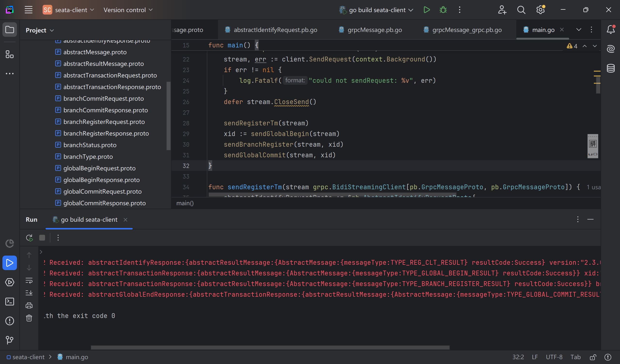The height and width of the screenshot is (364, 620).
Task: Open branchStatus.proto in project tree
Action: tap(90, 145)
